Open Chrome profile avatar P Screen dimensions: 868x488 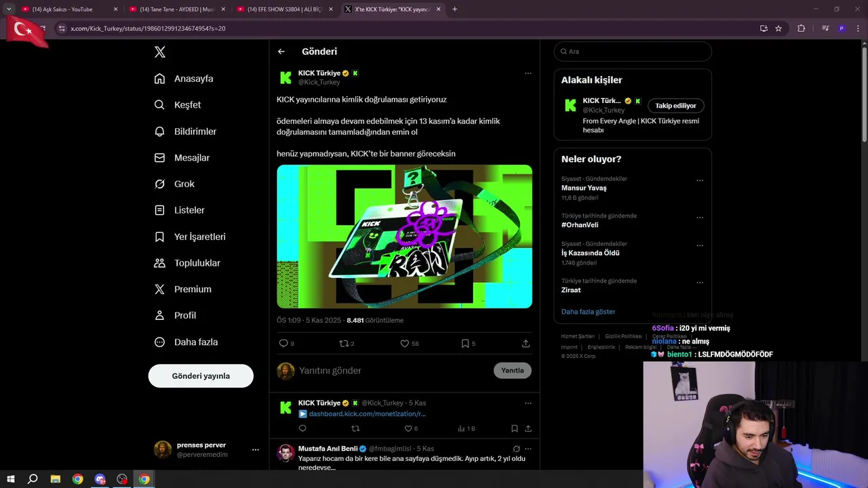coord(842,28)
